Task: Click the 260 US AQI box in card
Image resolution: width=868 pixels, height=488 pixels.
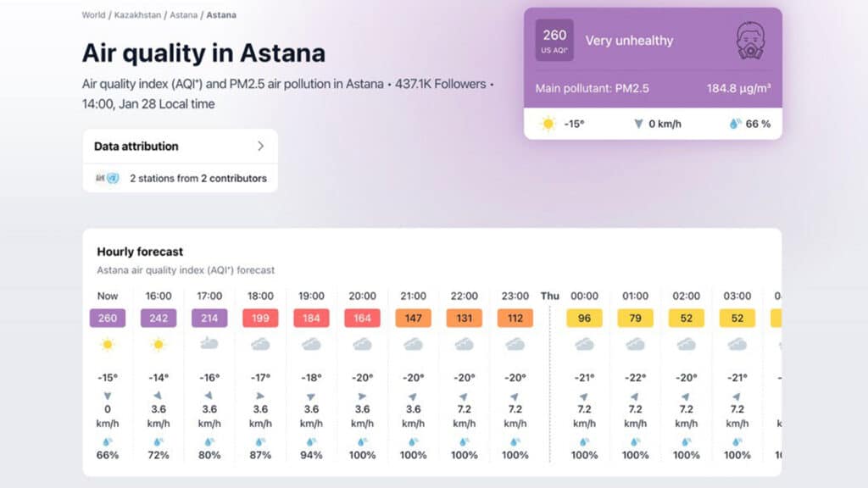Action: pyautogui.click(x=554, y=41)
